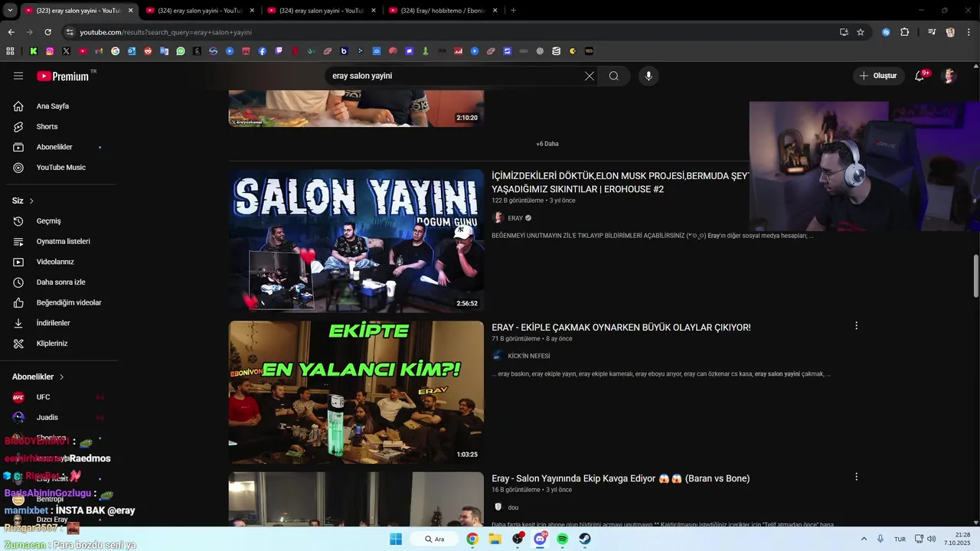
Task: Open YouTube notifications bell
Action: (920, 76)
